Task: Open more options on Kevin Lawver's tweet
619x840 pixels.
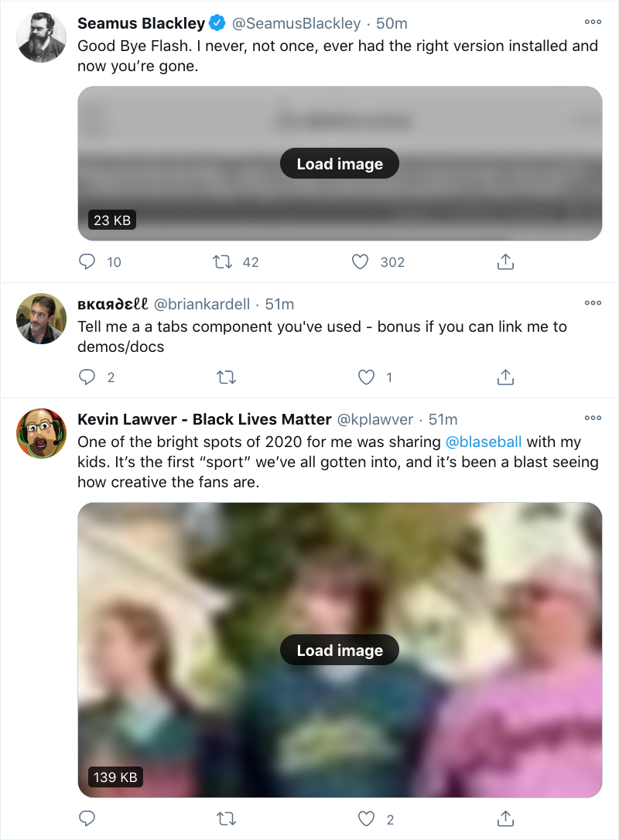Action: tap(593, 418)
